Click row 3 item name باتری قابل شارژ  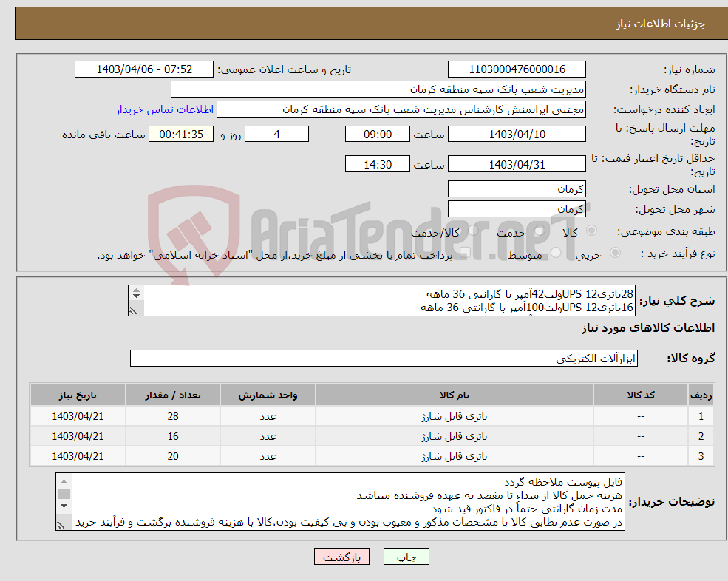pyautogui.click(x=454, y=457)
